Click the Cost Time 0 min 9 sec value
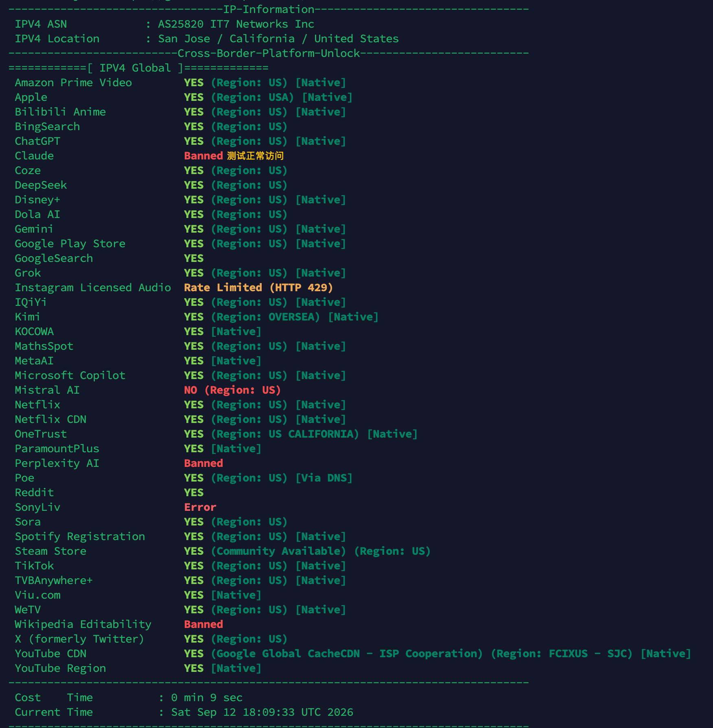 click(207, 697)
